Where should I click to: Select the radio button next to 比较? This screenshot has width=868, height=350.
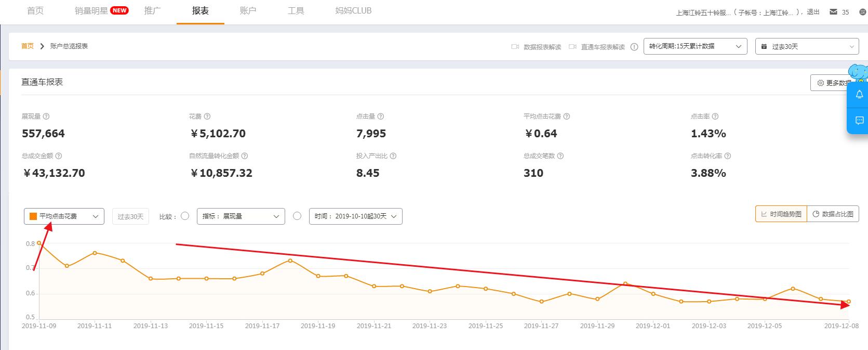pyautogui.click(x=185, y=216)
